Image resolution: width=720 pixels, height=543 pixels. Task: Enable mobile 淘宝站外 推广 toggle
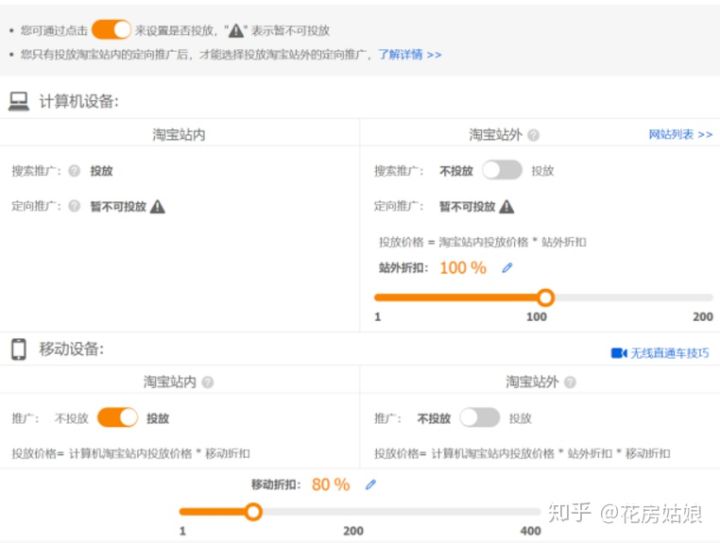(x=479, y=418)
